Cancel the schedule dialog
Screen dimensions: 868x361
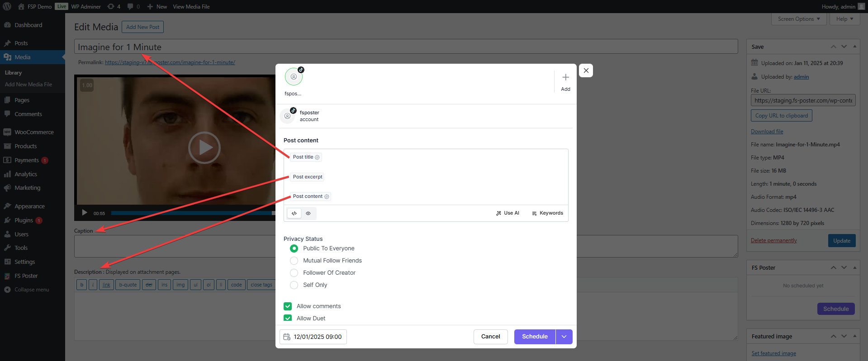pos(490,337)
